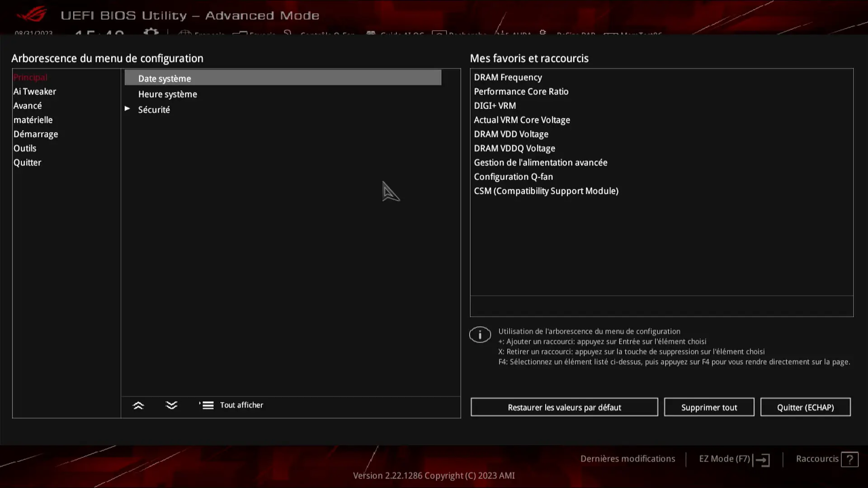Screen dimensions: 868x488
Task: Expand the Sécurité submenu arrow
Action: 127,109
